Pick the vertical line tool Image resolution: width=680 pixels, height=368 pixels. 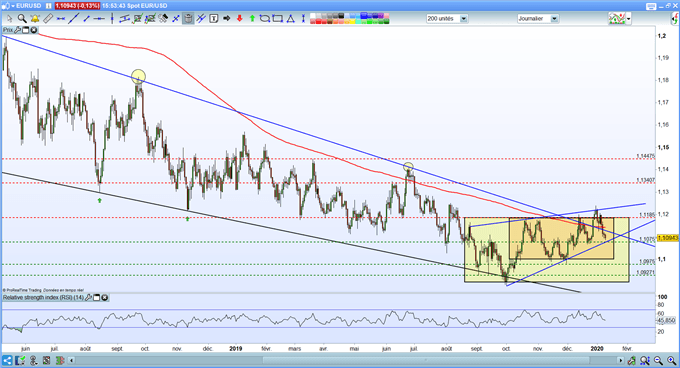click(112, 19)
